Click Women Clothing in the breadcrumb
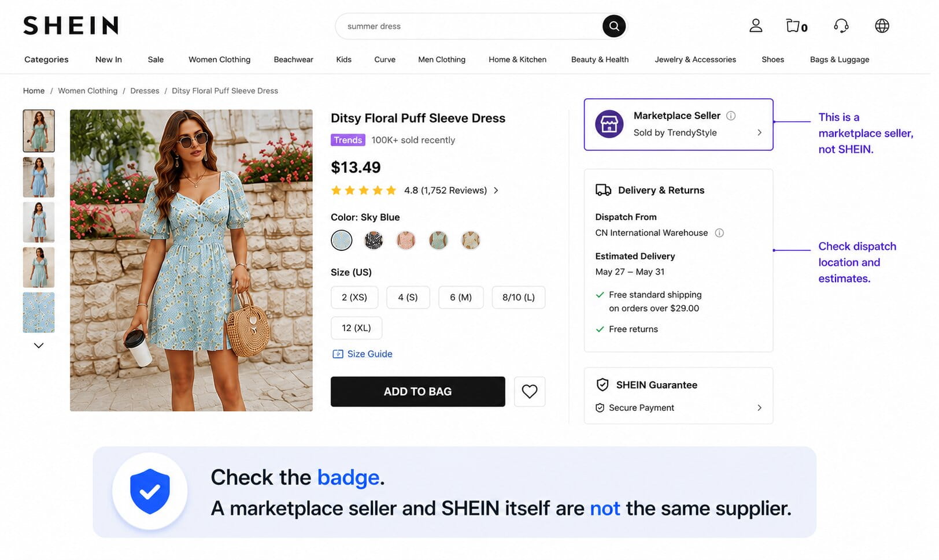Viewport: 939px width, 560px height. click(88, 91)
